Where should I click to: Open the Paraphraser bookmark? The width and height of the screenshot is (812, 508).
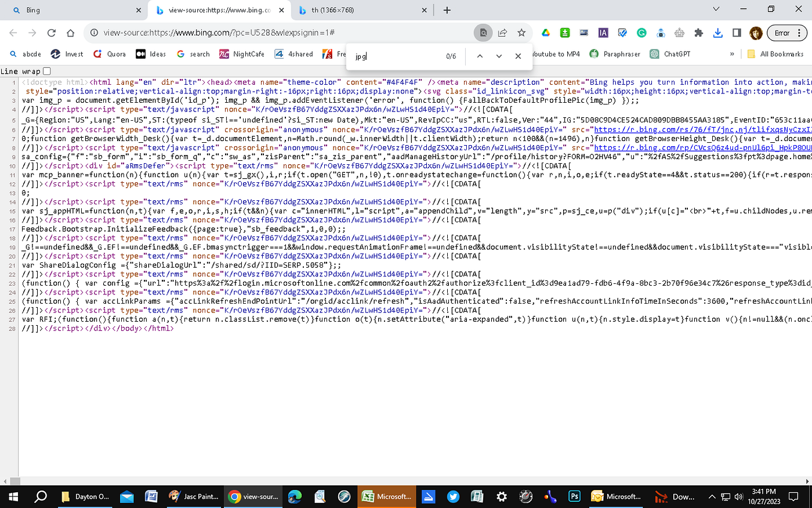coord(615,54)
